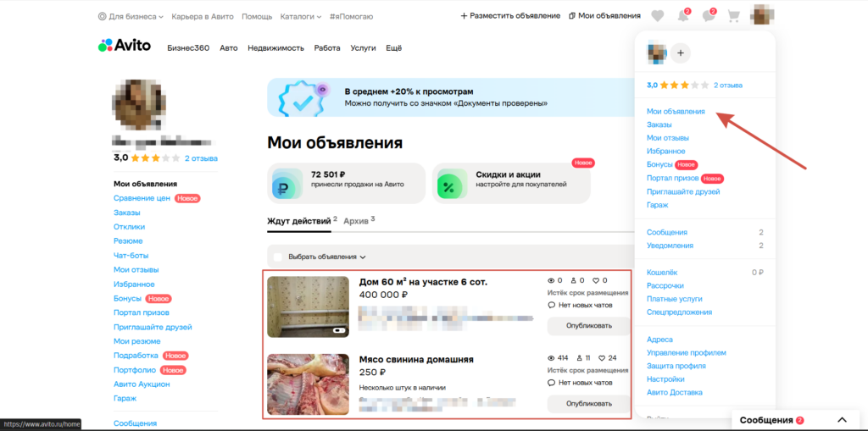Open favorites heart icon in header

(657, 16)
